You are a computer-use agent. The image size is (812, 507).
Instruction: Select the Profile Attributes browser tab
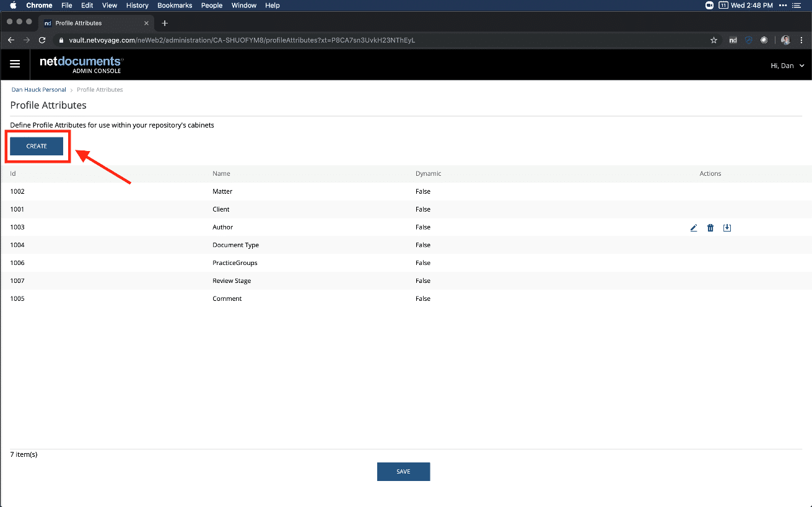(x=96, y=24)
